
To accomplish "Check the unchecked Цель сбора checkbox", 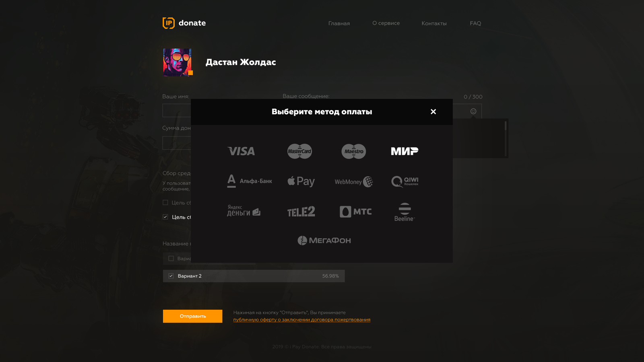I will point(165,202).
